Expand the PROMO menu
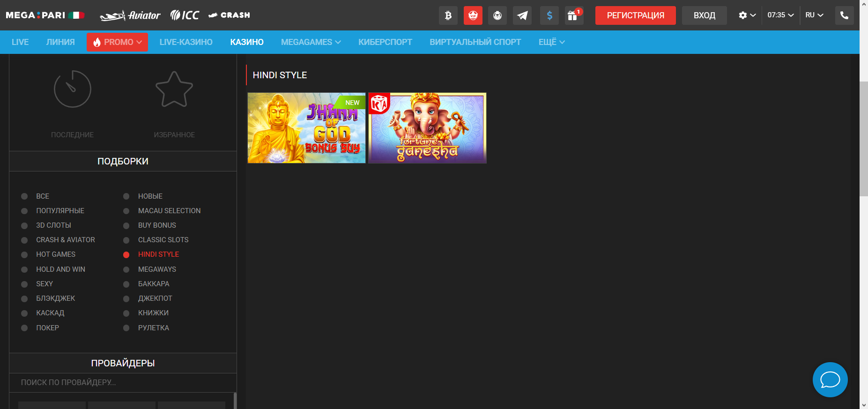The image size is (868, 409). coord(117,42)
